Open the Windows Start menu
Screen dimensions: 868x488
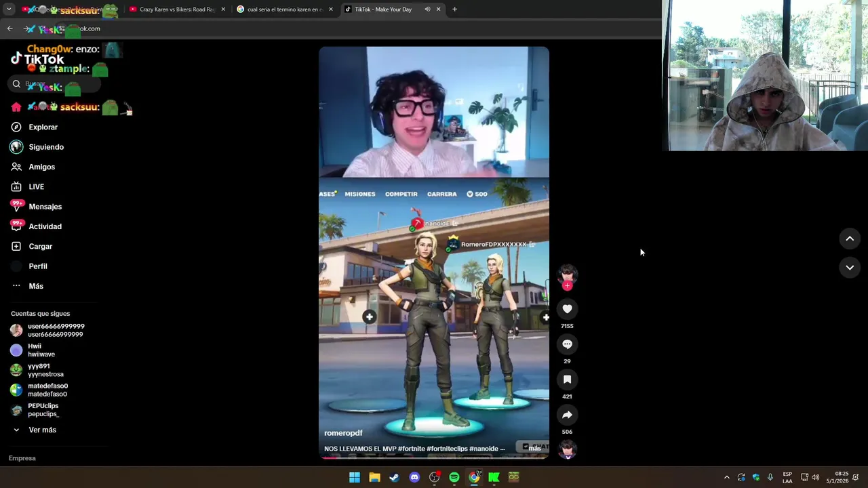point(355,477)
